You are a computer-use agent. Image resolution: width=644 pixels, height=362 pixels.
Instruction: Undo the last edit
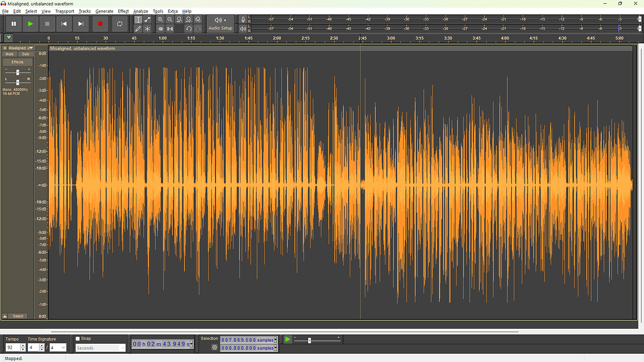(x=187, y=29)
